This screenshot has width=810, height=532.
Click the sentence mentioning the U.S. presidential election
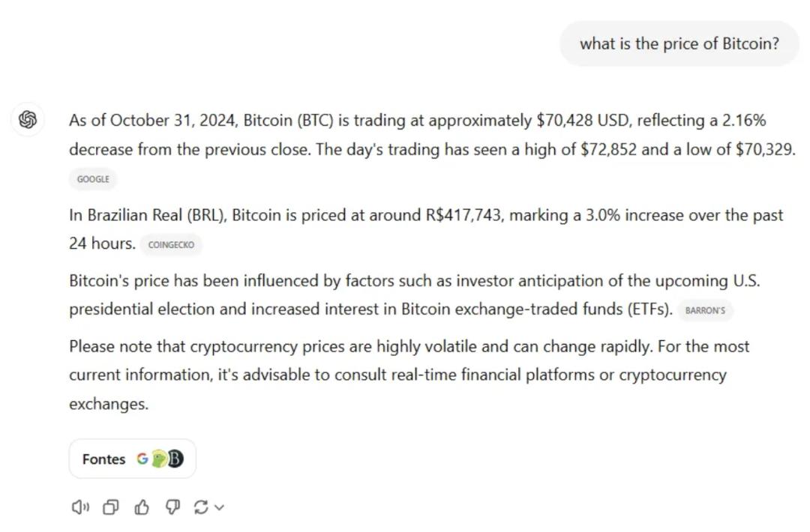click(x=414, y=282)
